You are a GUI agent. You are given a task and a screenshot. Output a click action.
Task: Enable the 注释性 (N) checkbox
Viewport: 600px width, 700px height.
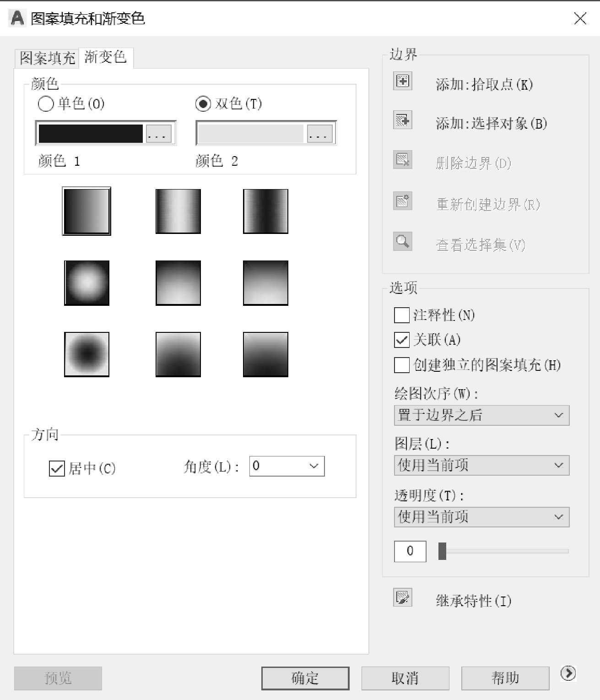point(402,315)
